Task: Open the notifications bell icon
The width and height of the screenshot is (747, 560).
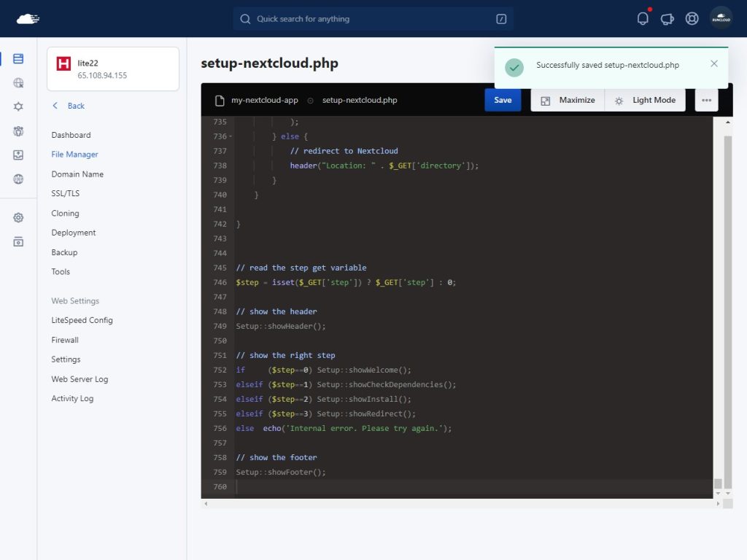Action: 643,19
